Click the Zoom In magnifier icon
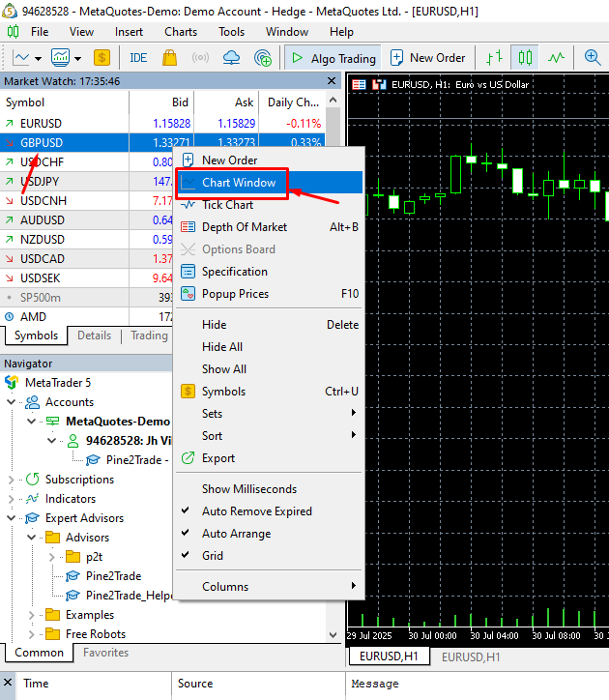609x700 pixels. (593, 58)
